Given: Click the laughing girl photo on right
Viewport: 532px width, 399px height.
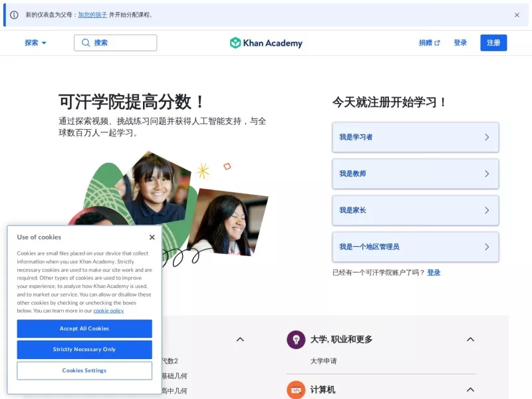Looking at the screenshot, I should pyautogui.click(x=227, y=222).
